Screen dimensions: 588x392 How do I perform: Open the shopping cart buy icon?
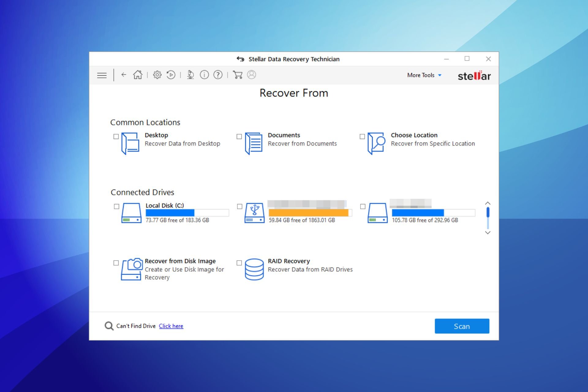click(x=237, y=75)
